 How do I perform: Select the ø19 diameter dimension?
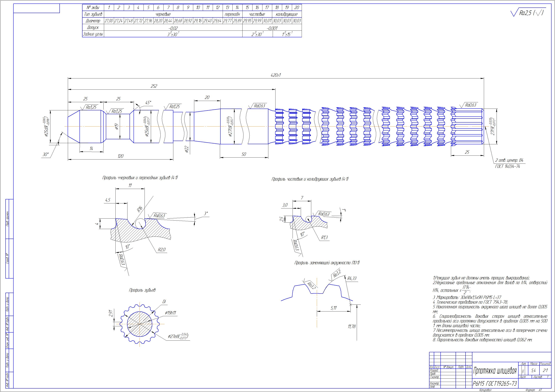click(x=116, y=126)
